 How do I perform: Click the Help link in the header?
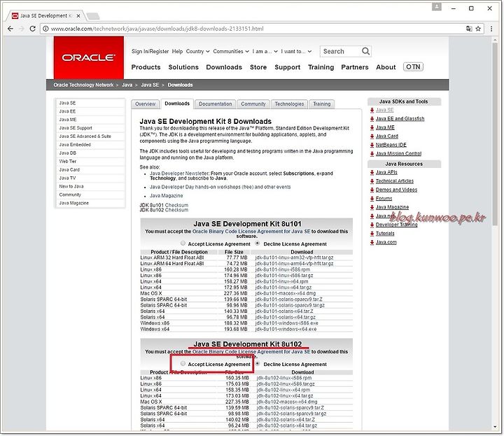tap(177, 51)
